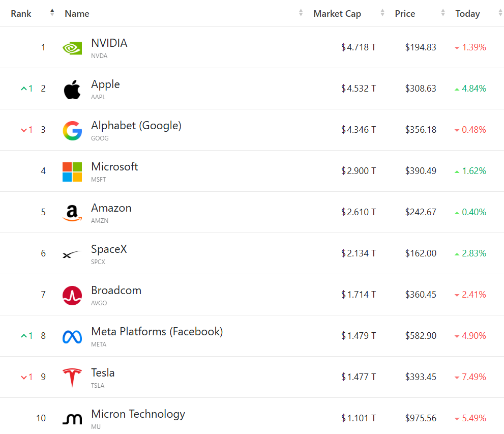This screenshot has height=434, width=504.
Task: Open the Micron Technology company link
Action: coord(138,414)
